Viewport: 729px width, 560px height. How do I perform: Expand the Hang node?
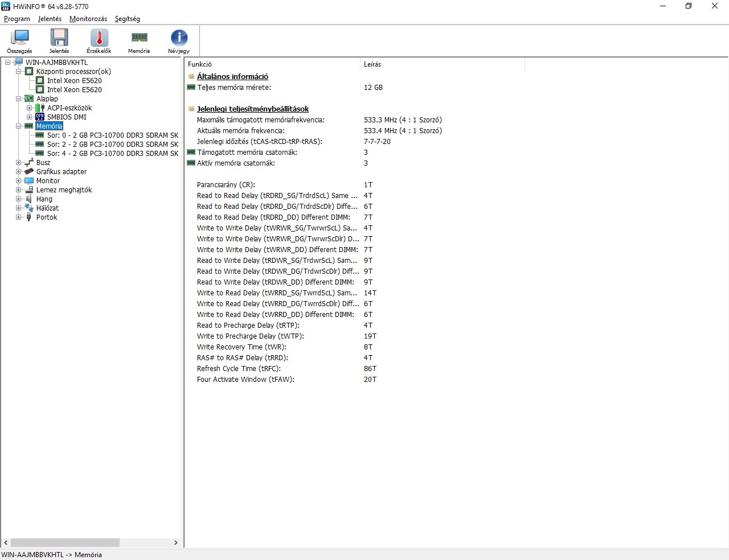click(x=18, y=199)
